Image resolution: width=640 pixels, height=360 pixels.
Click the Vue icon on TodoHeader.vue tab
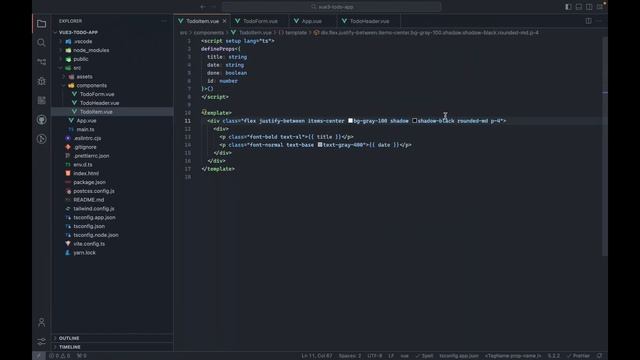(344, 21)
